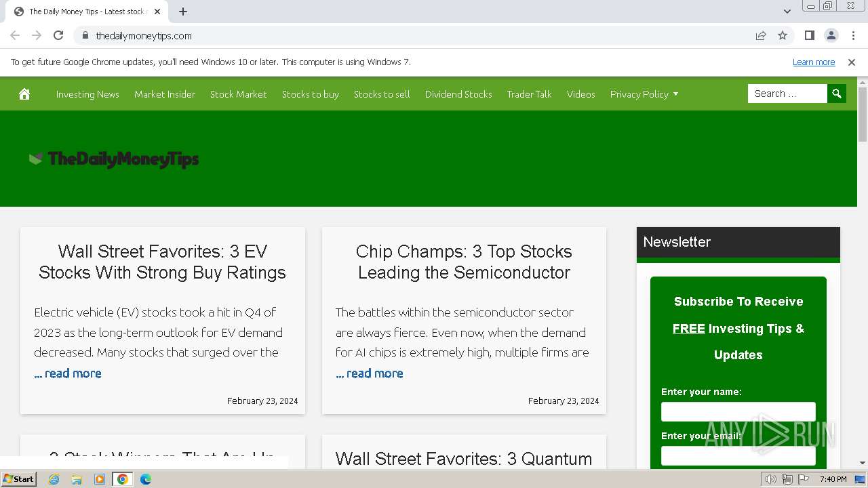Image resolution: width=868 pixels, height=488 pixels.
Task: Share this page via share icon
Action: coord(761,35)
